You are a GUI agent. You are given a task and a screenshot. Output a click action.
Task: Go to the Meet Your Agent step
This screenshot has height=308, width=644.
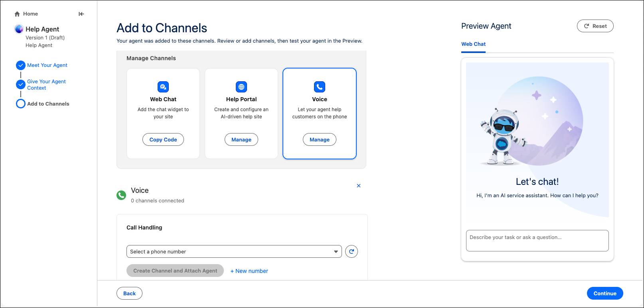tap(47, 65)
